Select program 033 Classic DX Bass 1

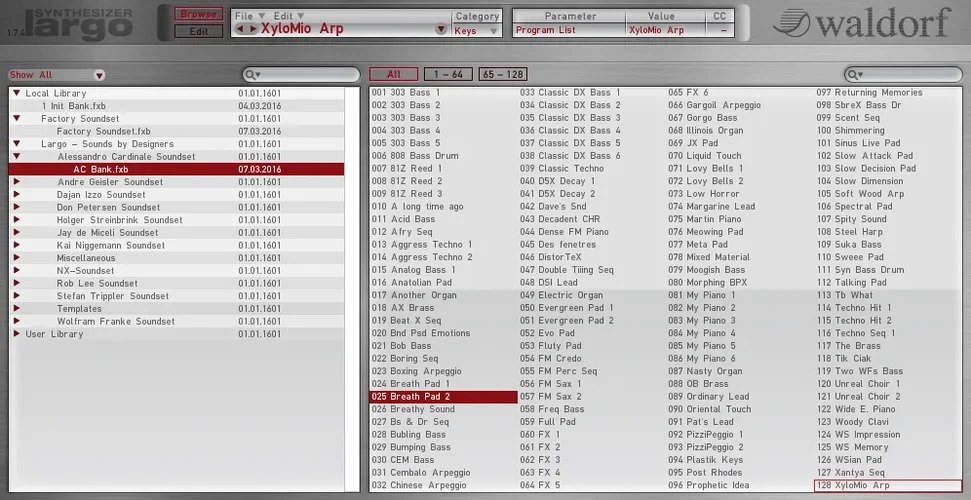pos(592,92)
